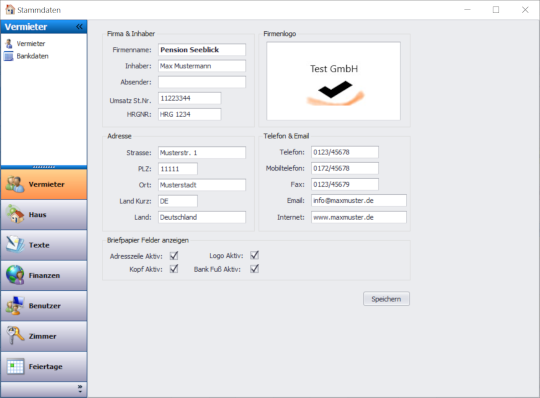
Task: Collapse the Vermieter navigation pane with chevrons
Action: 79,27
